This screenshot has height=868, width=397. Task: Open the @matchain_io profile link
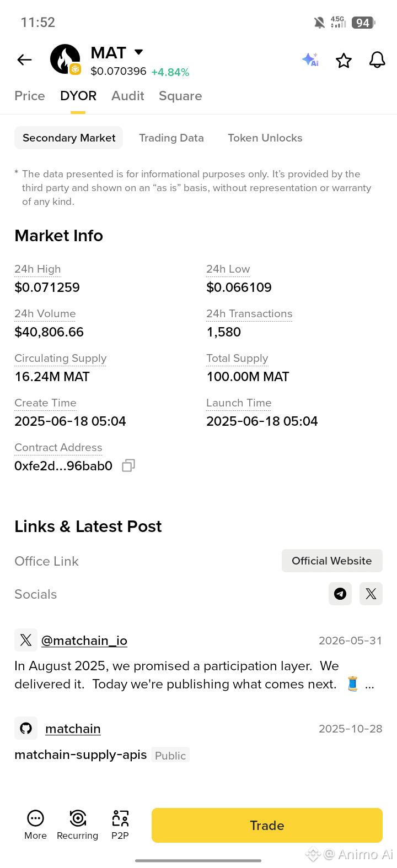coord(84,641)
